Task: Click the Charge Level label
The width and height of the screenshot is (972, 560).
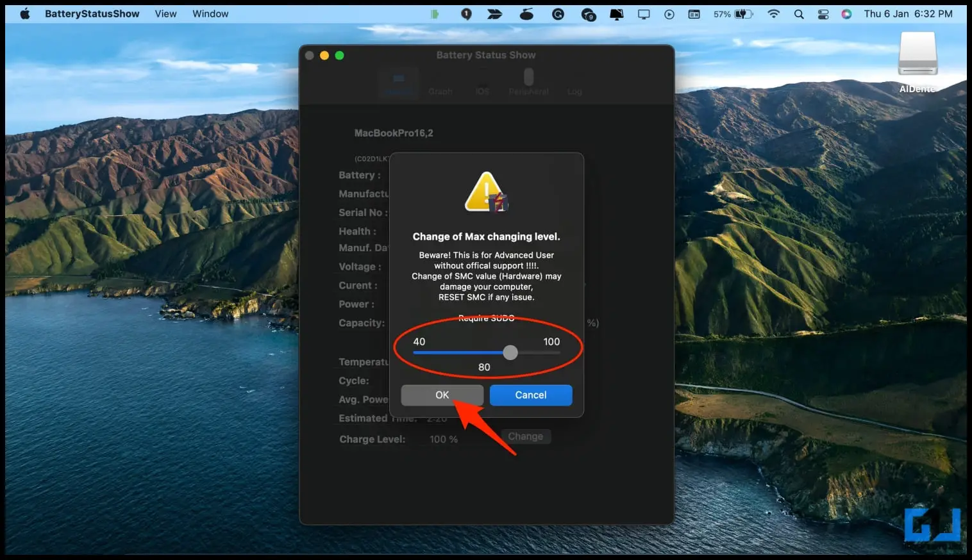Action: coord(373,440)
